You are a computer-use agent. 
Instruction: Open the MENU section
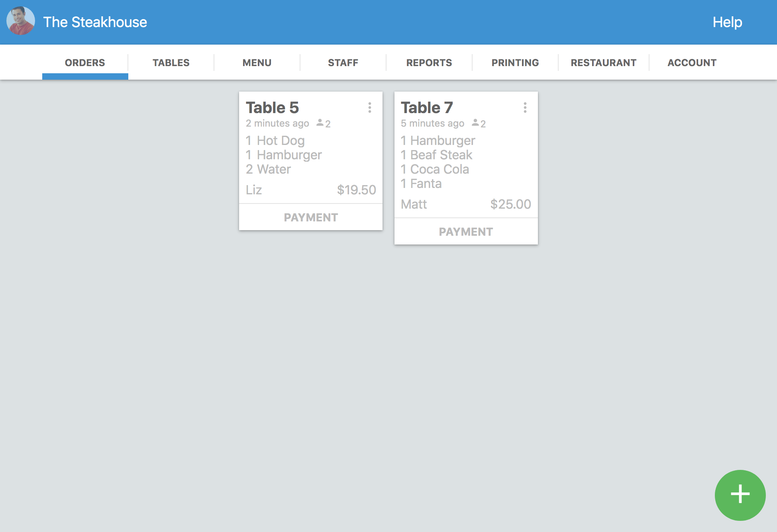pos(257,63)
